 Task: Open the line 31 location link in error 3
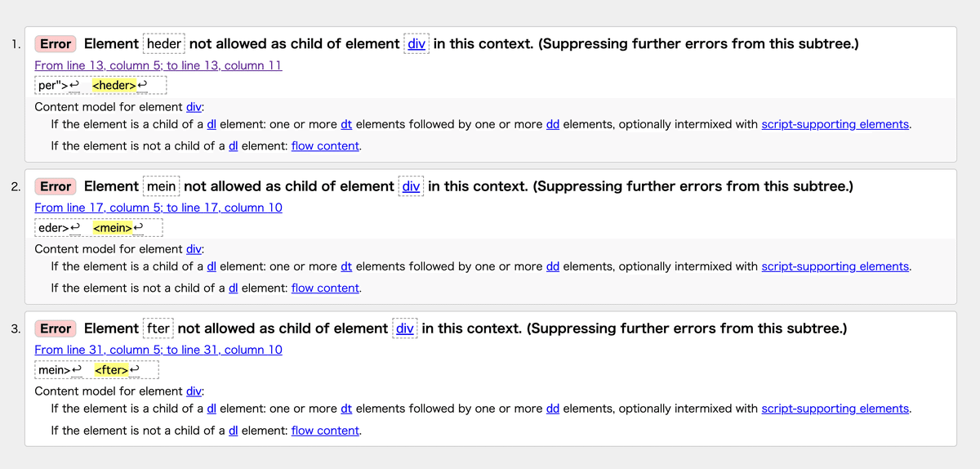(x=158, y=350)
